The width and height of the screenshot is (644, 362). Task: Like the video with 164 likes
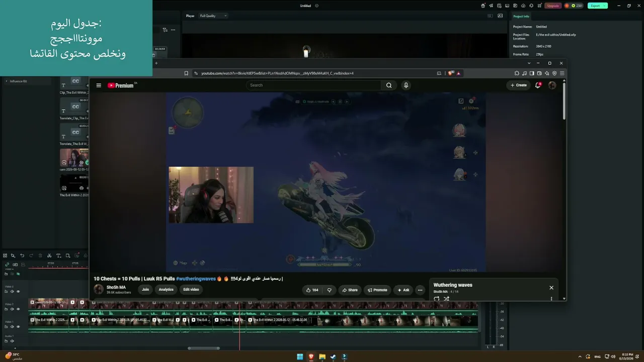click(x=312, y=290)
